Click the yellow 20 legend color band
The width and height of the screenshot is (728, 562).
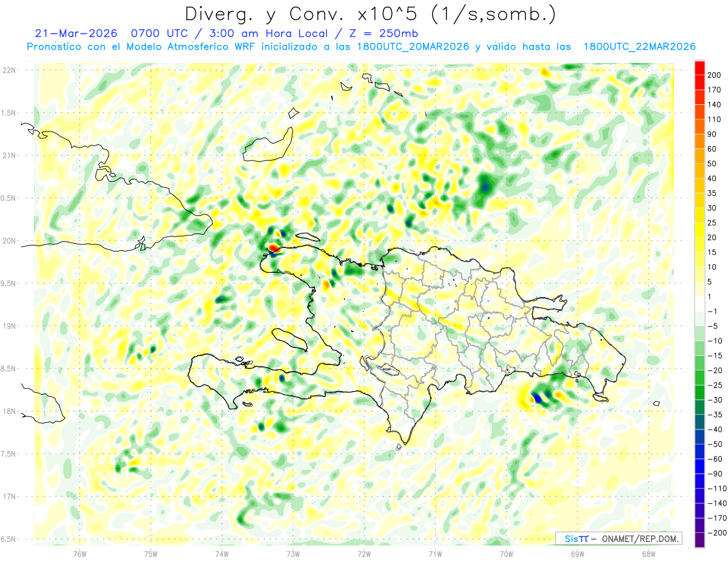[x=699, y=230]
